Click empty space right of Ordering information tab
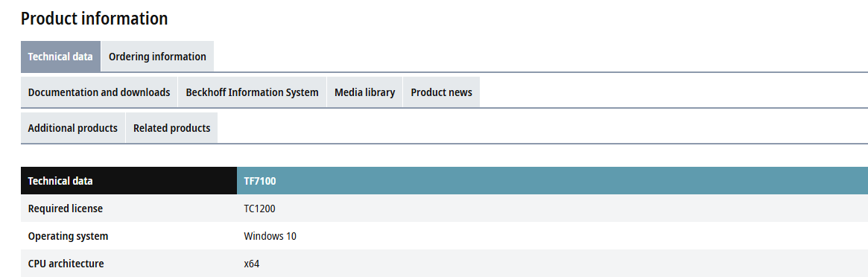 541,57
